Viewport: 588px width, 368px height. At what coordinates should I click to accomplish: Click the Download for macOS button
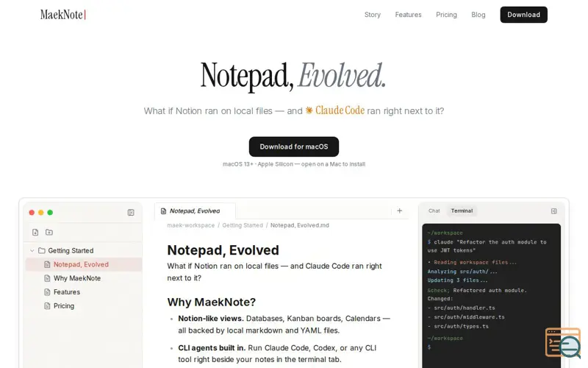pos(293,146)
